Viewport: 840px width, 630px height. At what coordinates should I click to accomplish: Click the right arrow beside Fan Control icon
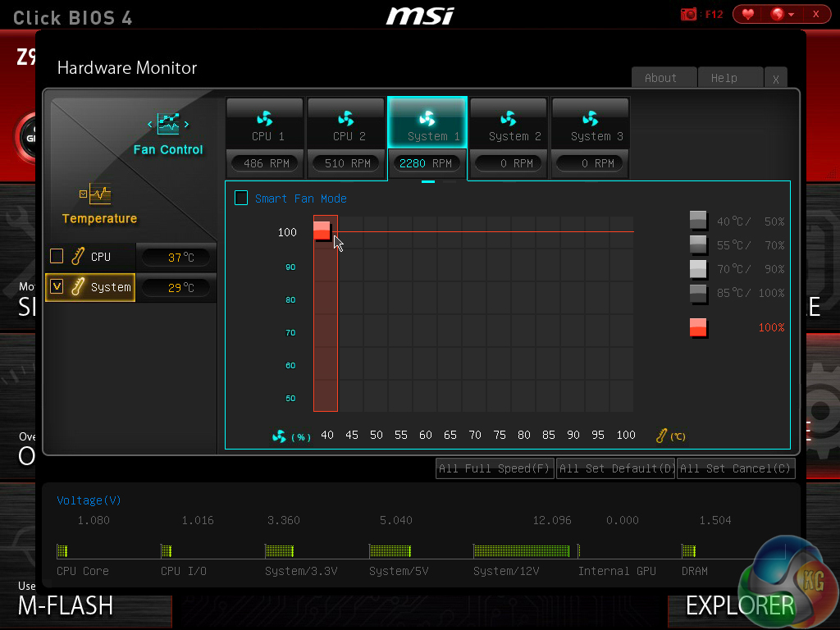(186, 125)
